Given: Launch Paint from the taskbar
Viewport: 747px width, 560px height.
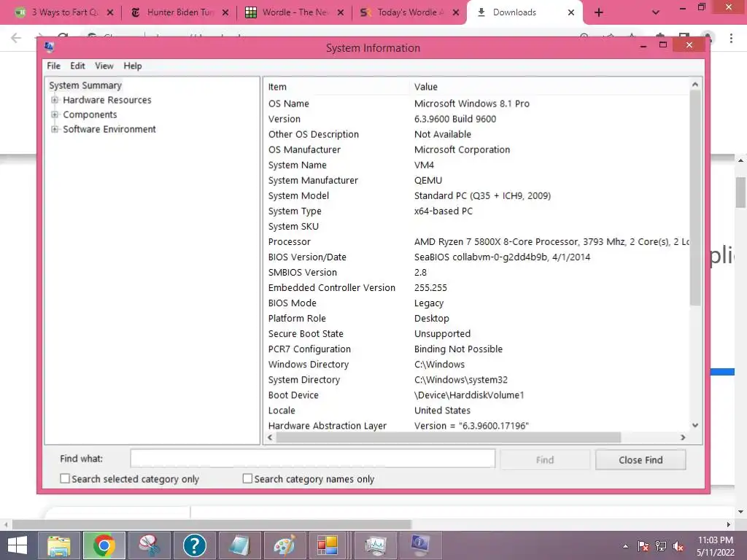Looking at the screenshot, I should click(x=285, y=545).
